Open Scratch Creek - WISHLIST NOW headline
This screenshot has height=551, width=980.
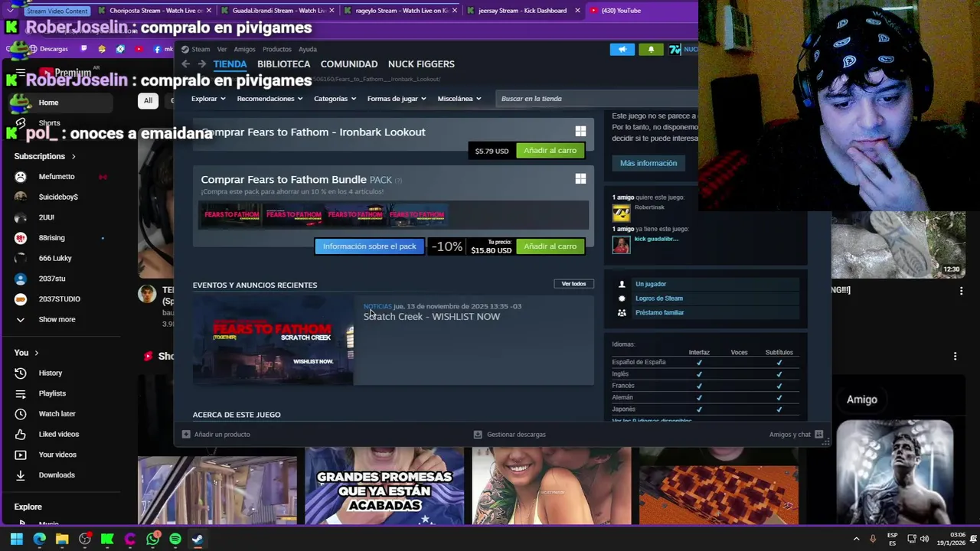(432, 317)
